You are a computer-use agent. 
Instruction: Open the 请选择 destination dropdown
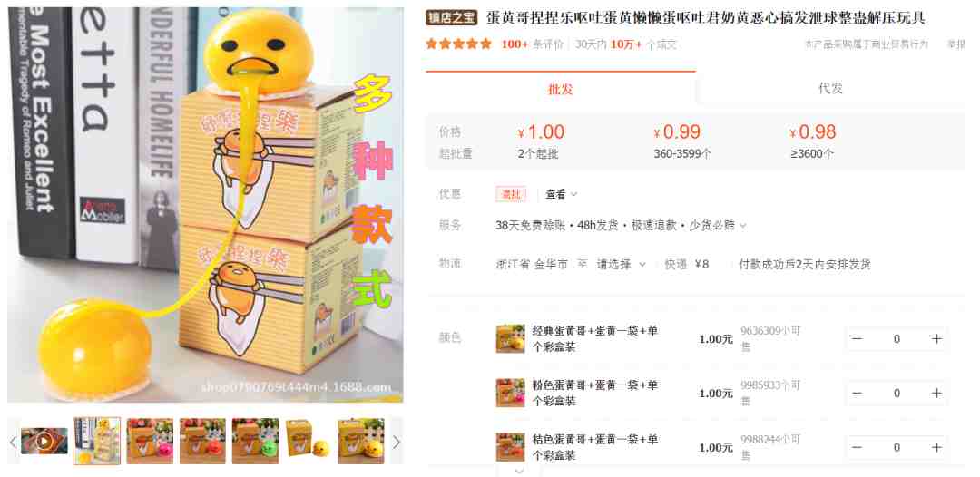(x=622, y=264)
